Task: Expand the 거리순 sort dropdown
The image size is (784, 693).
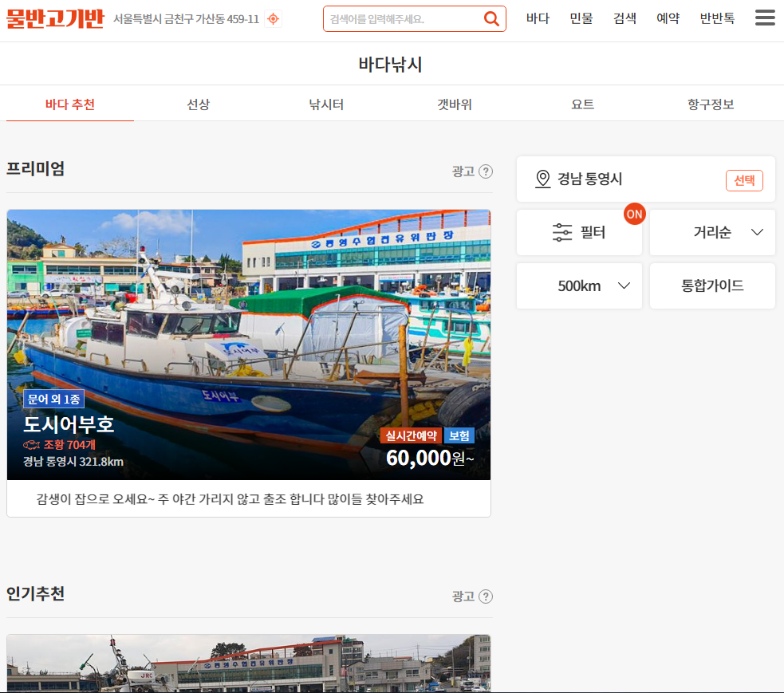Action: tap(712, 233)
